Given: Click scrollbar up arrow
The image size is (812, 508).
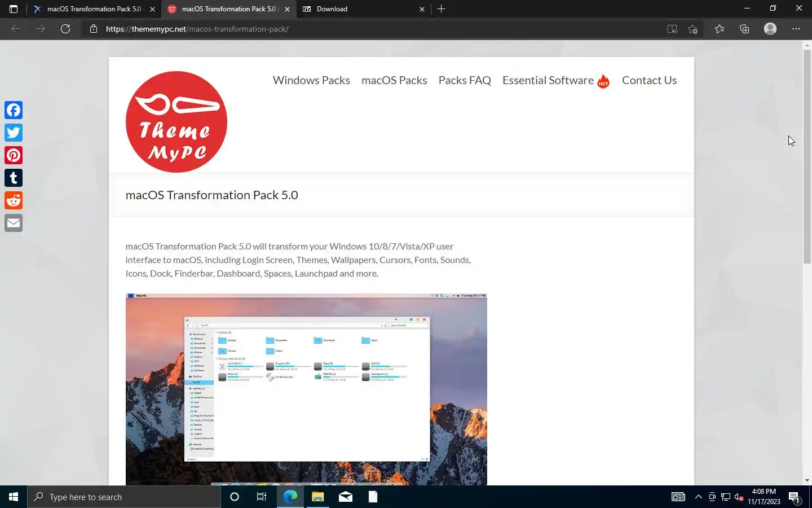Looking at the screenshot, I should click(x=807, y=45).
